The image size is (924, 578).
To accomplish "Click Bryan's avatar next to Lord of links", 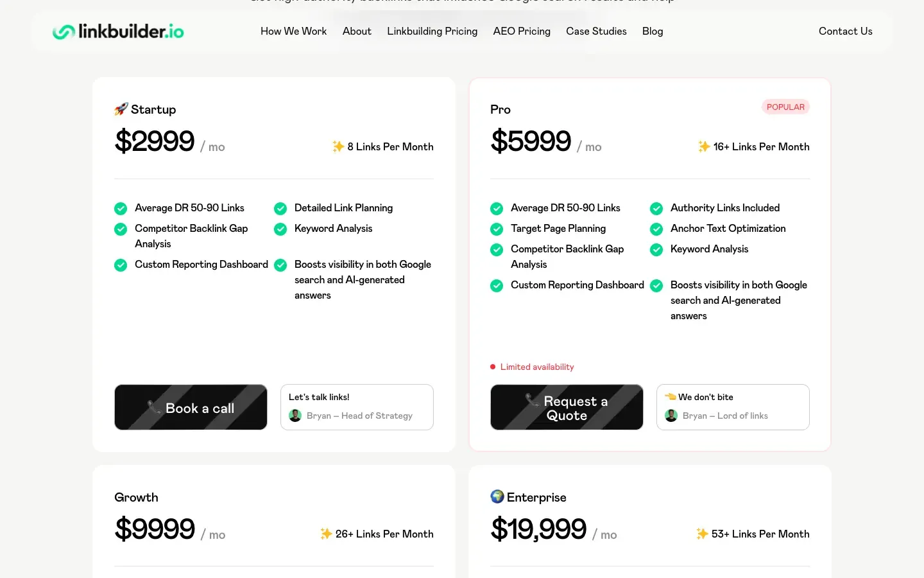I will (x=671, y=416).
